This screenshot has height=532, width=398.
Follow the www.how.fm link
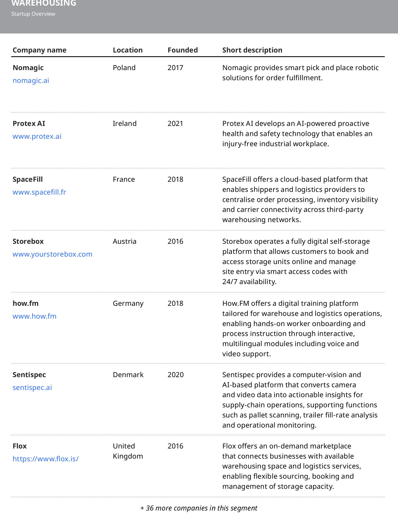click(34, 316)
